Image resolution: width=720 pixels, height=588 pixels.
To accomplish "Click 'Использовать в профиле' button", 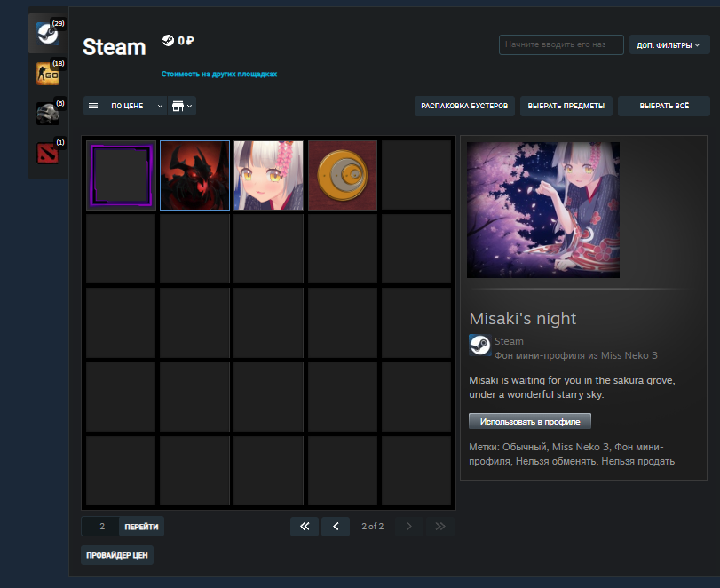I will coord(530,421).
